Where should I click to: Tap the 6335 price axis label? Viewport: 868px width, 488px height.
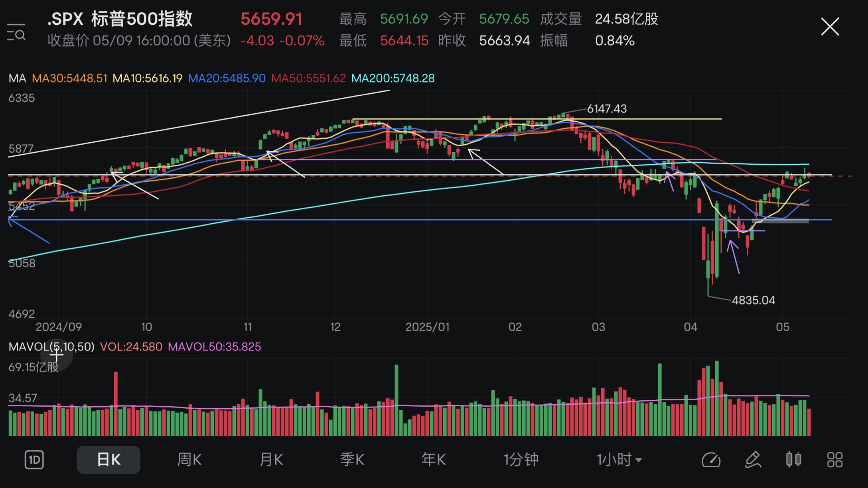pyautogui.click(x=22, y=98)
